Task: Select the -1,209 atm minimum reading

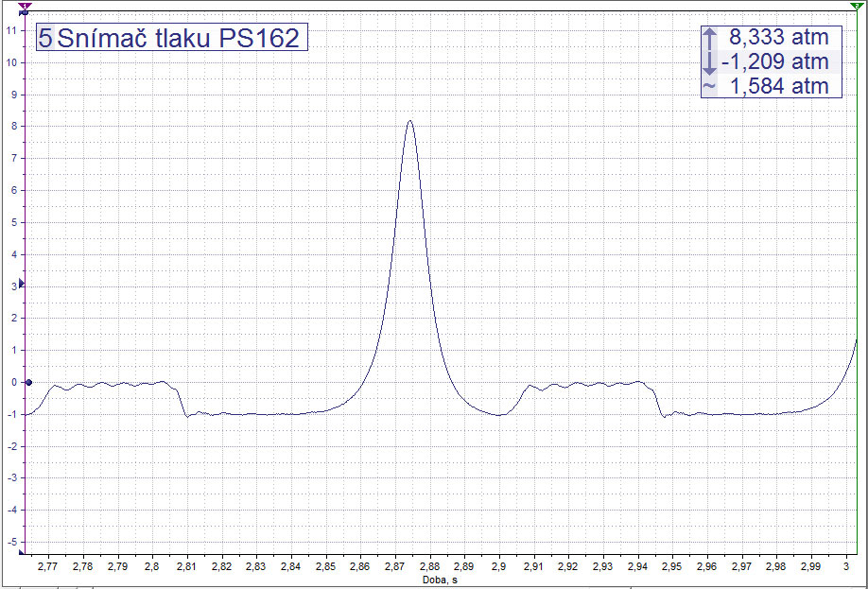Action: 774,62
